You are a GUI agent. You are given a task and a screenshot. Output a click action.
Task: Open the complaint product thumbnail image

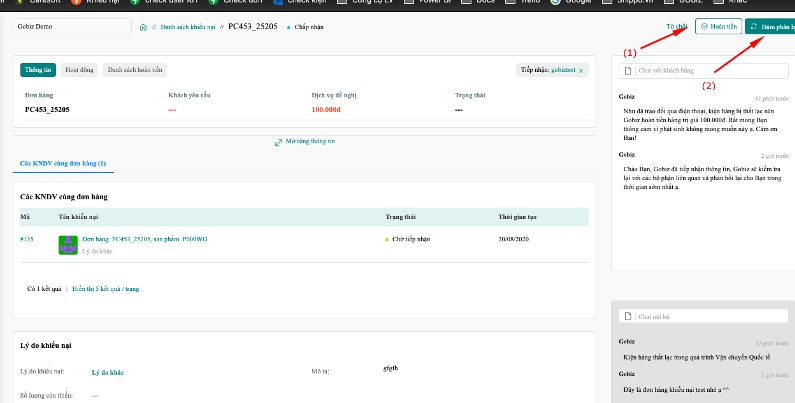click(x=69, y=244)
